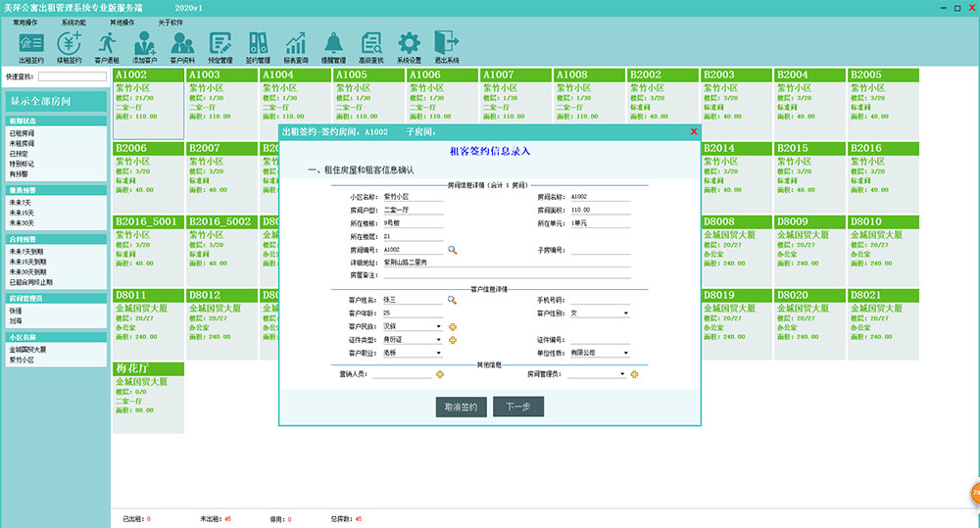
Task: Select the 添加客户 toolbar icon
Action: (x=144, y=46)
